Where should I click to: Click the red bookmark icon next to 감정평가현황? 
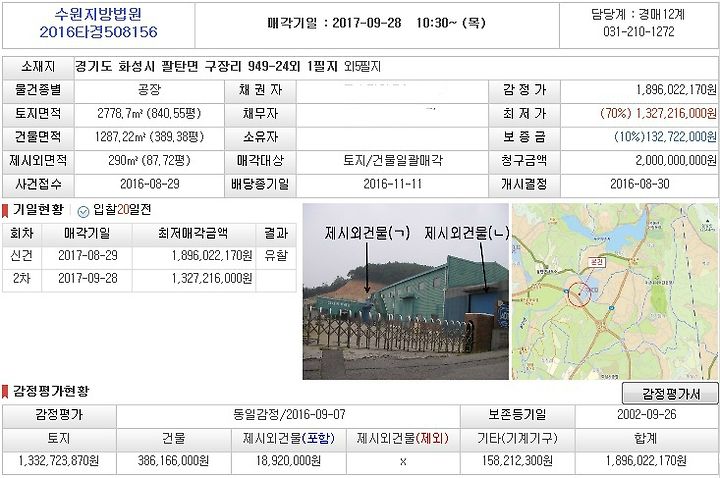(5, 392)
